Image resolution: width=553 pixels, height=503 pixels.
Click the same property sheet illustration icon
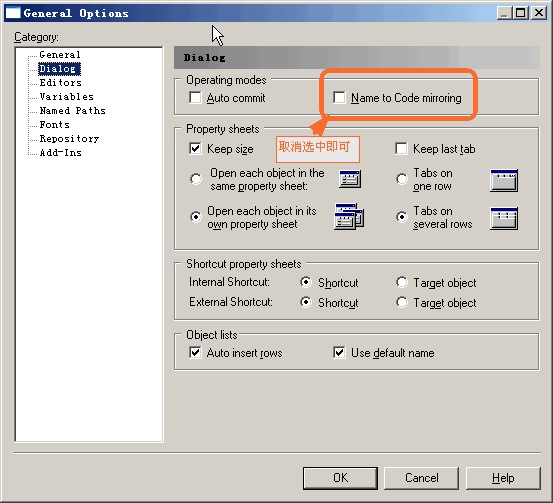pos(350,179)
